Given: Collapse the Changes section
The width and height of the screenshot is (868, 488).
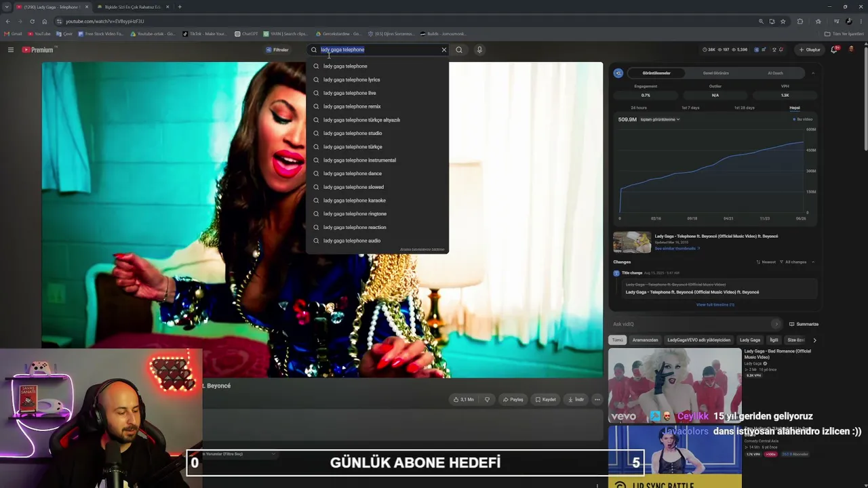Looking at the screenshot, I should click(x=813, y=262).
